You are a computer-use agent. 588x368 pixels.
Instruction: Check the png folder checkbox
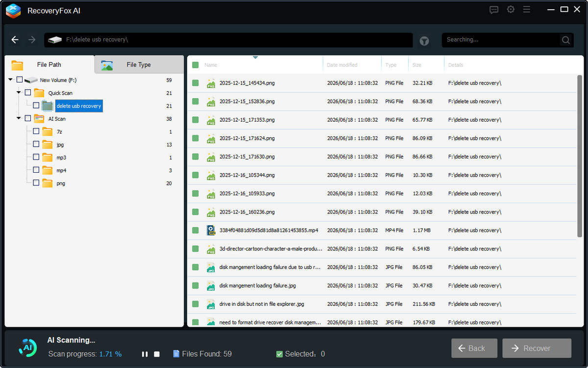coord(36,183)
